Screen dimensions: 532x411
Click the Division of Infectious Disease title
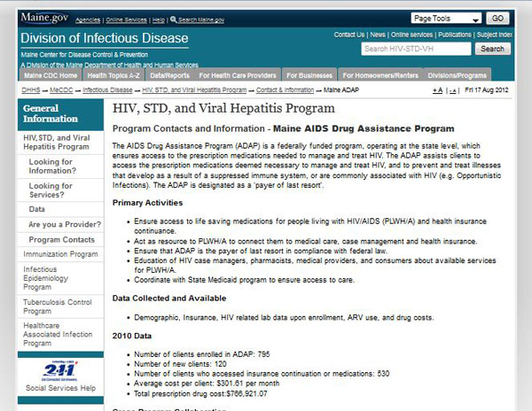point(104,38)
